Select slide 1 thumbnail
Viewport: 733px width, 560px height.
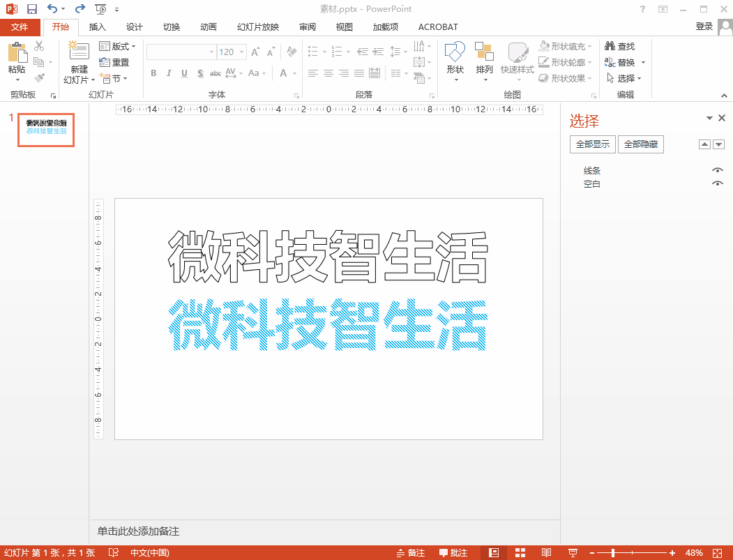point(46,130)
